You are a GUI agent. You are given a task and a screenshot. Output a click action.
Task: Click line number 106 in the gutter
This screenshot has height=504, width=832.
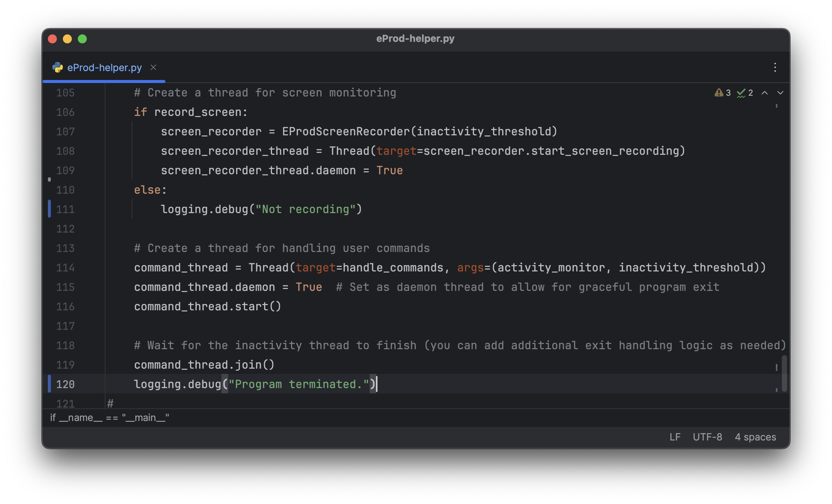tap(65, 112)
